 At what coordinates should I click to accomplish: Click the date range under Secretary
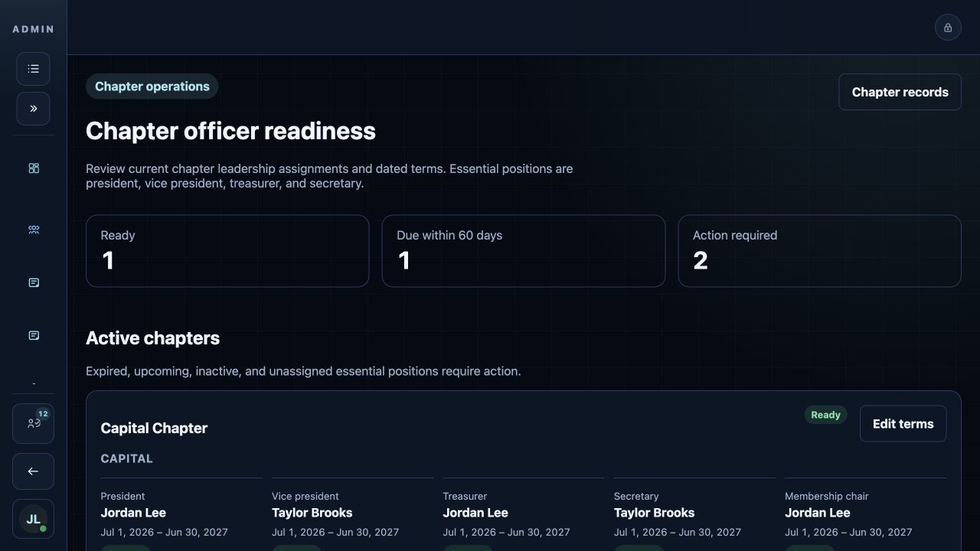coord(678,532)
